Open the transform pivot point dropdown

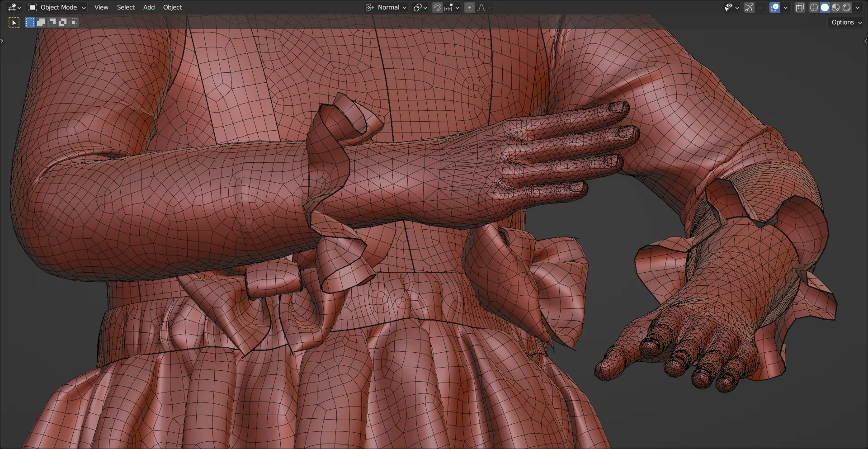point(420,7)
